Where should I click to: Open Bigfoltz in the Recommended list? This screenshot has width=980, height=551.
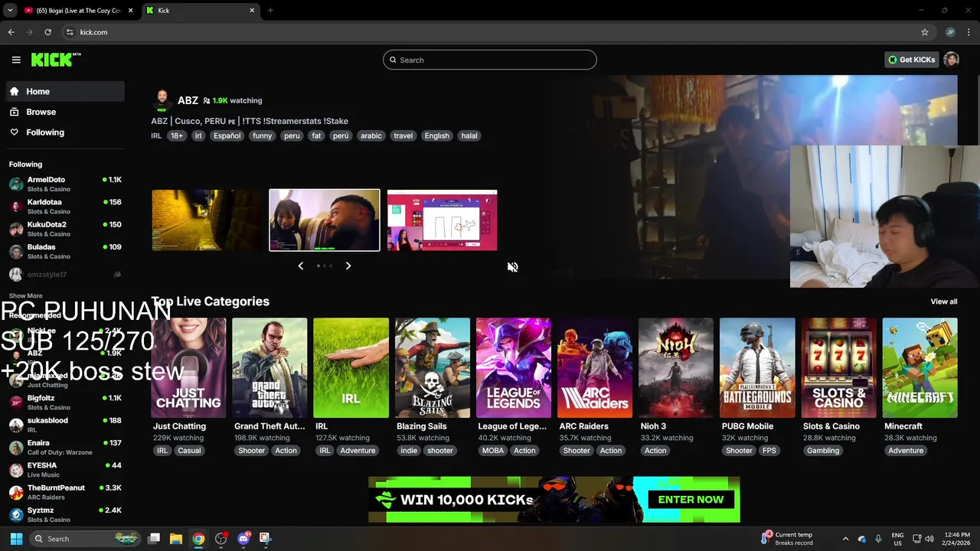pyautogui.click(x=65, y=403)
